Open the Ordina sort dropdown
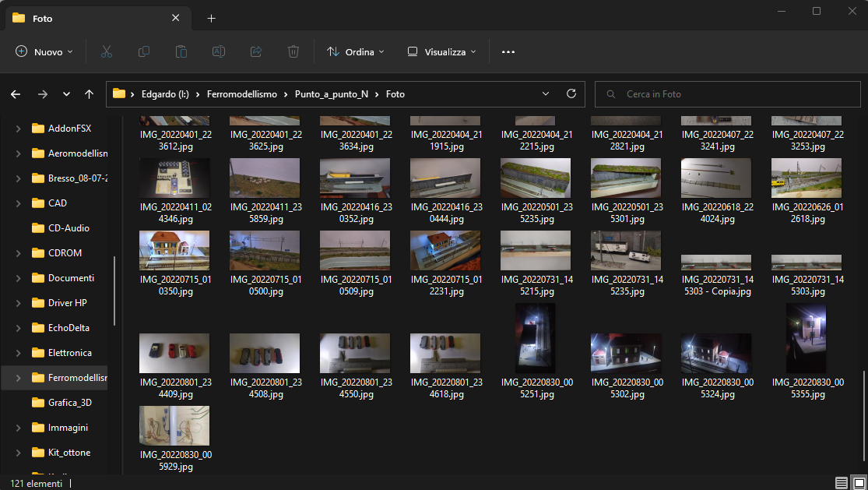 coord(356,52)
